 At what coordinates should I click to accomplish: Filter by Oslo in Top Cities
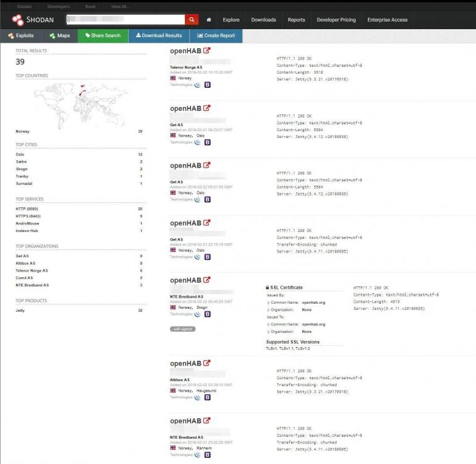point(20,155)
